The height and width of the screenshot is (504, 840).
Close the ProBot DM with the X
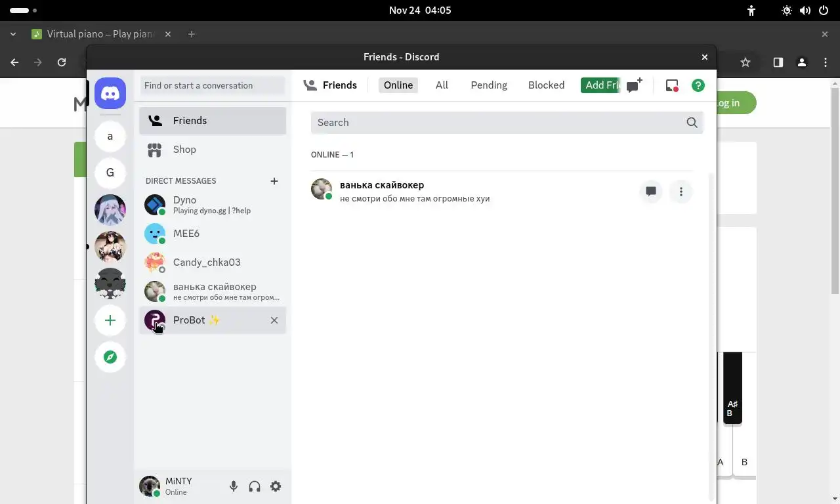point(274,320)
